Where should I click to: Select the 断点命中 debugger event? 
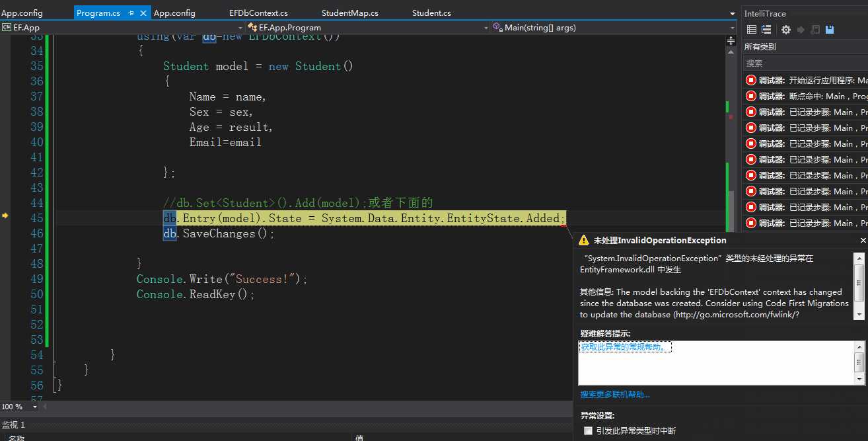point(805,96)
